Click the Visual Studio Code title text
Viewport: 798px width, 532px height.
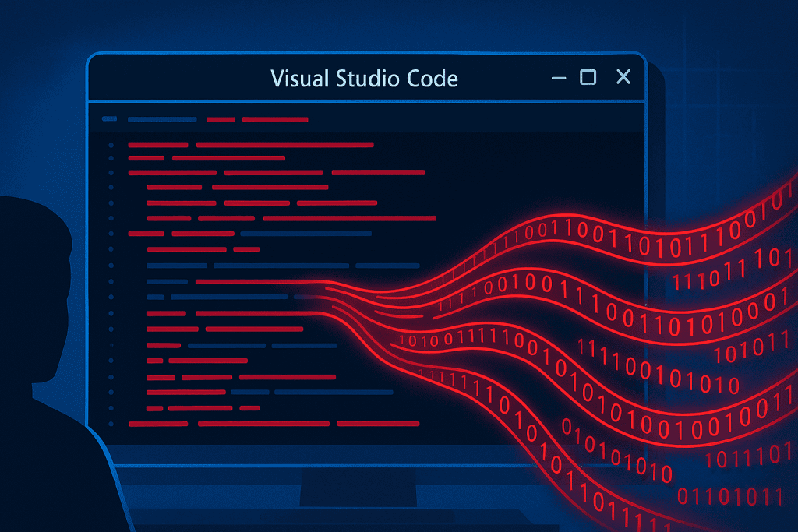(x=364, y=79)
